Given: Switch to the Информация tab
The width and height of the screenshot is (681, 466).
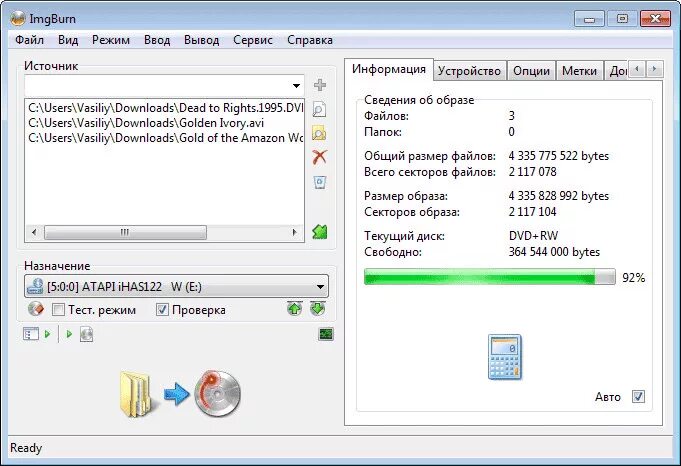Looking at the screenshot, I should (x=389, y=69).
